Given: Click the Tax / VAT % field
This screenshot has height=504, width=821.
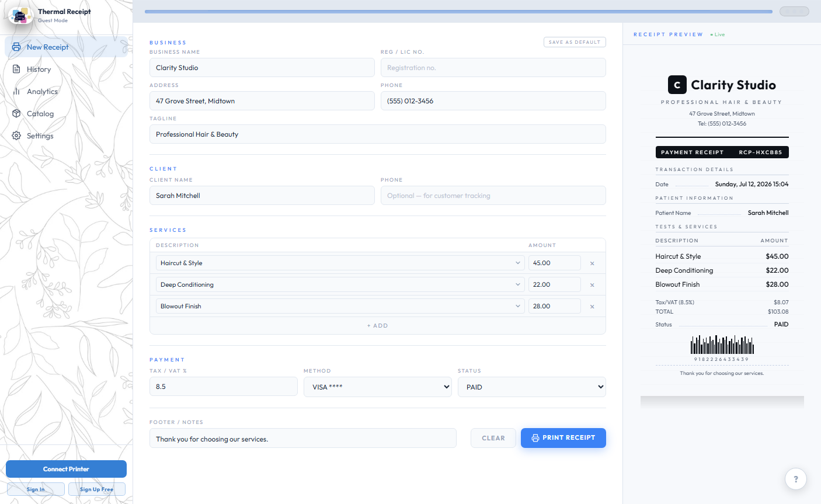Looking at the screenshot, I should pos(223,387).
